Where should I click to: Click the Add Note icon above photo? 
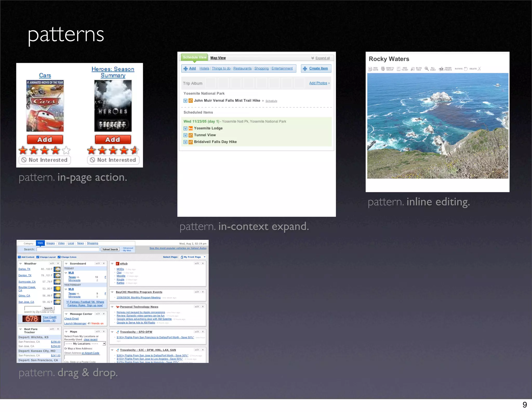coord(370,69)
